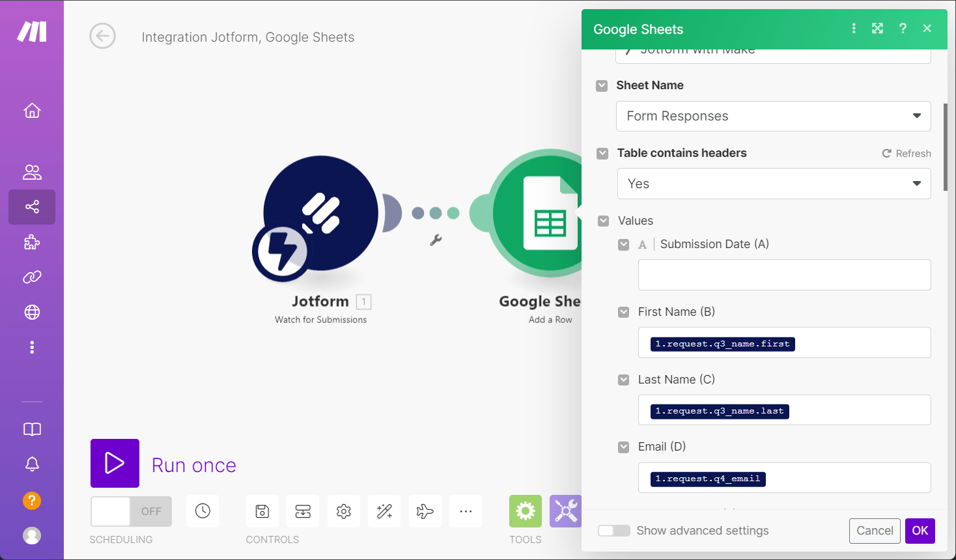Click the Explain flow airplane icon
This screenshot has width=956, height=560.
(x=425, y=511)
